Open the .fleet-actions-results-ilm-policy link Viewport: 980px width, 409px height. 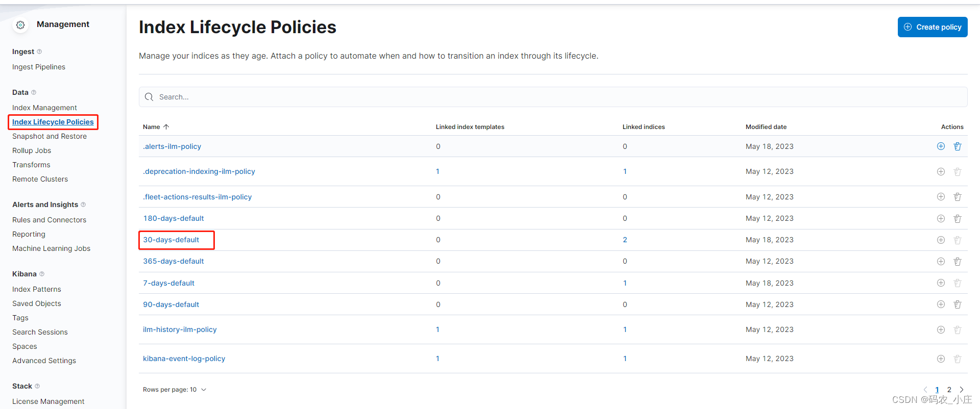pyautogui.click(x=198, y=197)
